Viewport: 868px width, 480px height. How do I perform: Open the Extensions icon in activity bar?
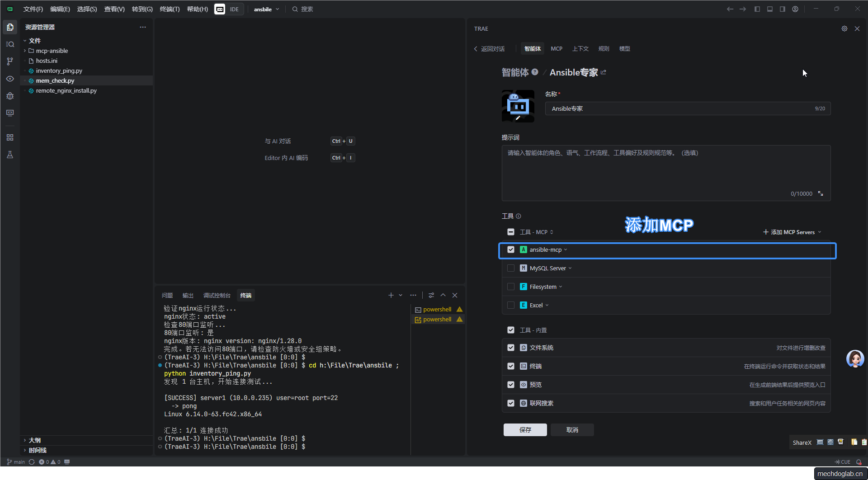click(10, 137)
